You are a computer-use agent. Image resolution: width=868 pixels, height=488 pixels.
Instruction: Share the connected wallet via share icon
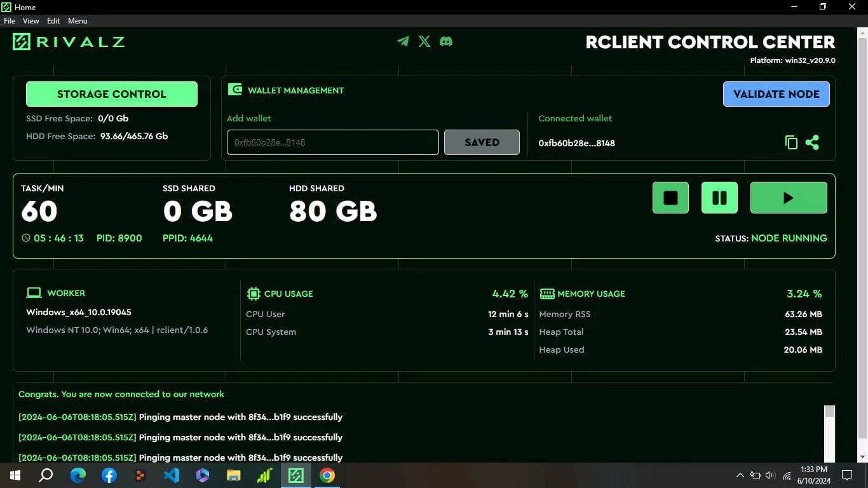(x=812, y=142)
